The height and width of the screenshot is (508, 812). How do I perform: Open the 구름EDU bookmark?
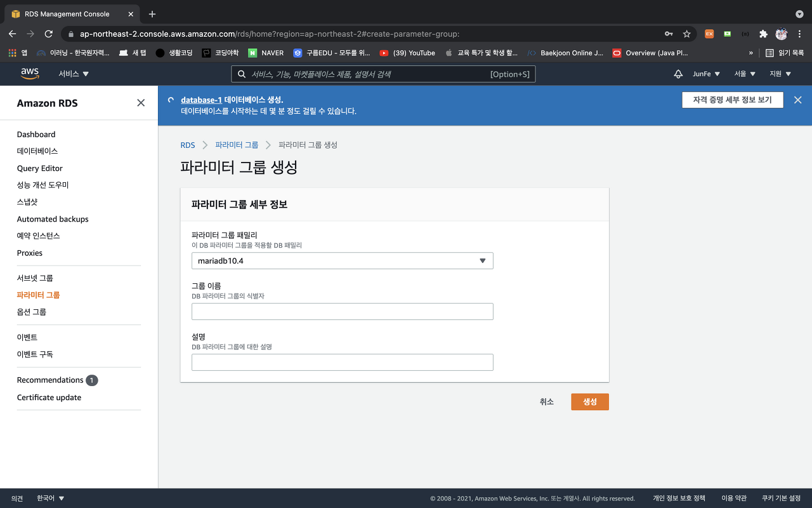coord(331,53)
